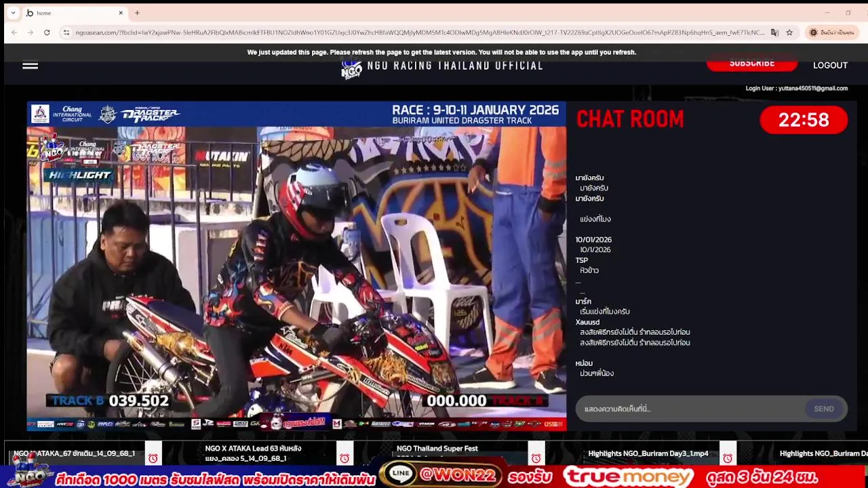The height and width of the screenshot is (488, 868).
Task: Open a new browser tab with plus icon
Action: tap(137, 13)
